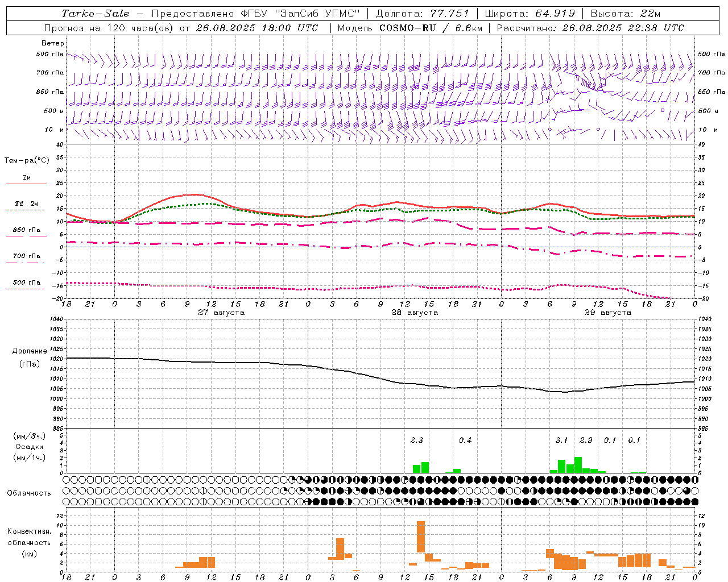This screenshot has width=728, height=582.
Task: Click the "Облачность" cloud cover label
Action: (x=28, y=493)
